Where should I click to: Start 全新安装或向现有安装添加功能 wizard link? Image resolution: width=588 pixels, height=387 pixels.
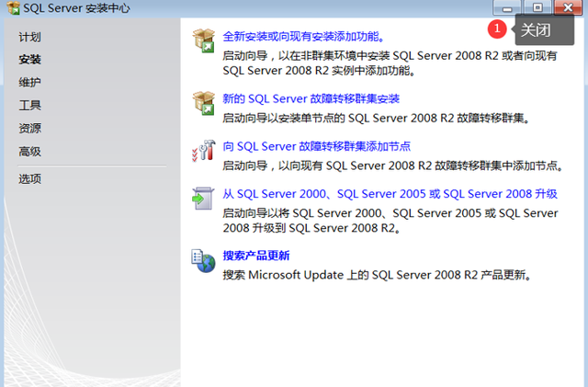[303, 37]
